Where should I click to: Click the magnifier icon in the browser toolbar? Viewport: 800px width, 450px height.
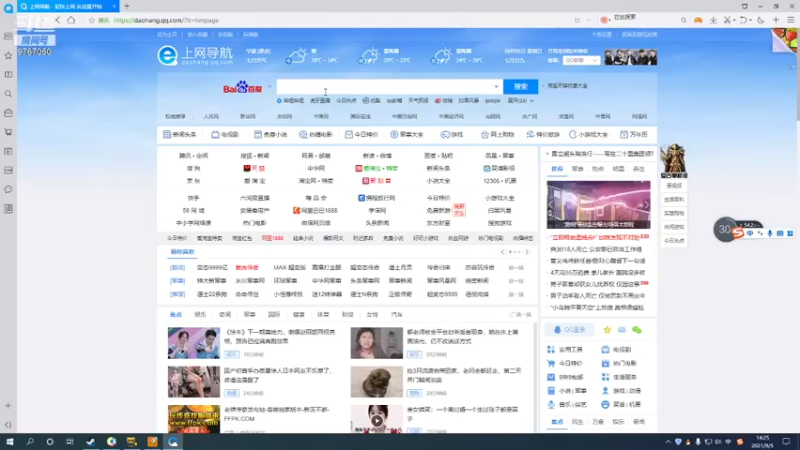(x=683, y=20)
